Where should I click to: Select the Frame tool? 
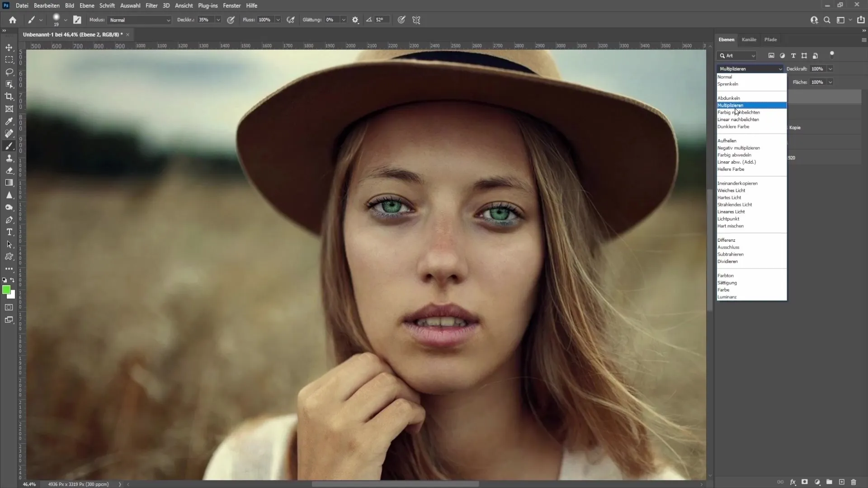point(9,109)
